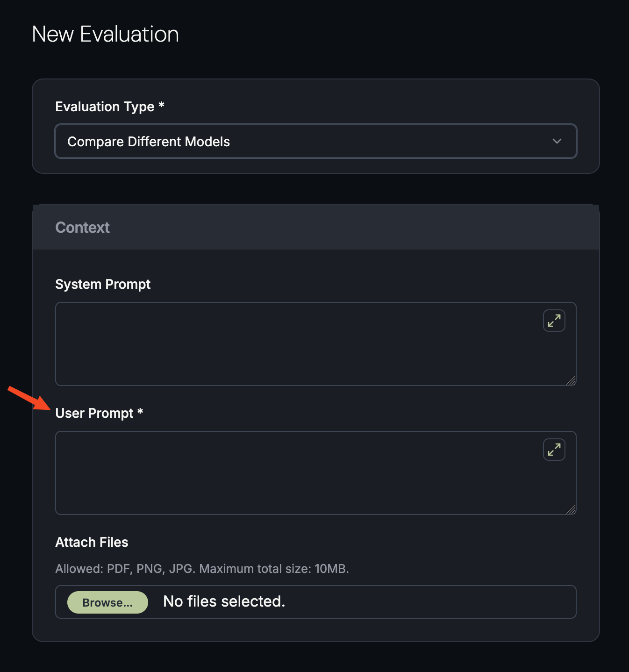
Task: Click the allowed file types hint text
Action: click(x=202, y=569)
